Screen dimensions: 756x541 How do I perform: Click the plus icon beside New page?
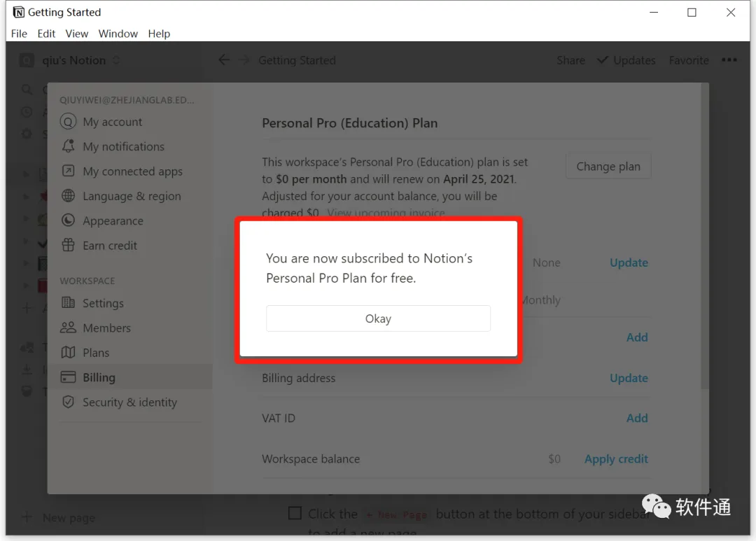tap(27, 517)
